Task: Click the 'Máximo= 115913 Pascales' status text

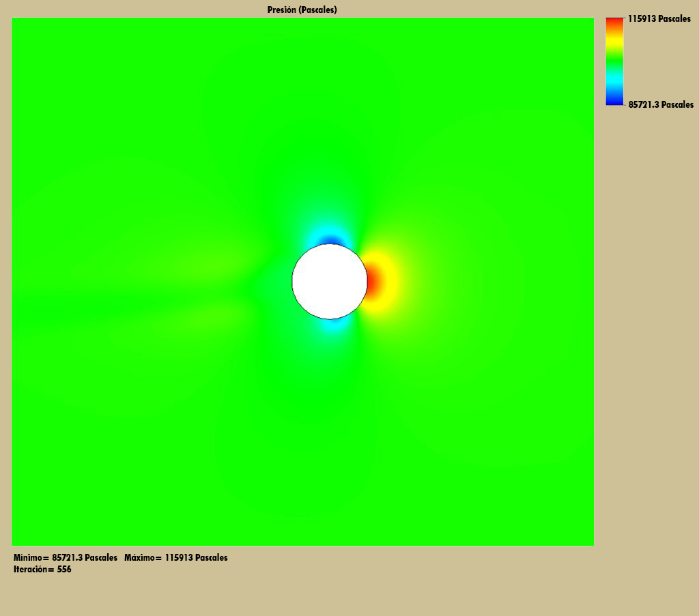Action: (x=175, y=557)
